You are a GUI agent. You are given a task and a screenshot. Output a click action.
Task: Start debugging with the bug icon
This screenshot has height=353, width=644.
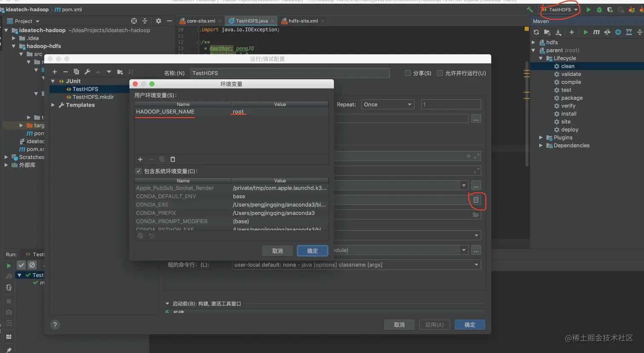point(599,9)
